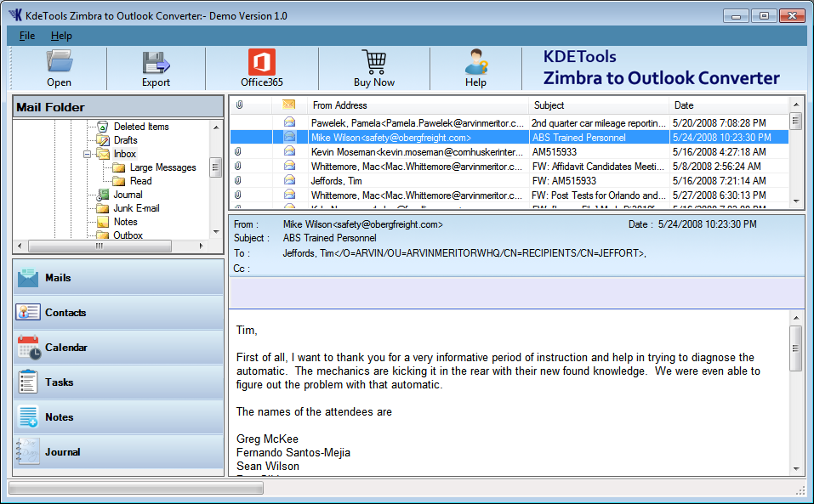Click the Open folder icon in toolbar
The width and height of the screenshot is (814, 504).
(x=60, y=61)
